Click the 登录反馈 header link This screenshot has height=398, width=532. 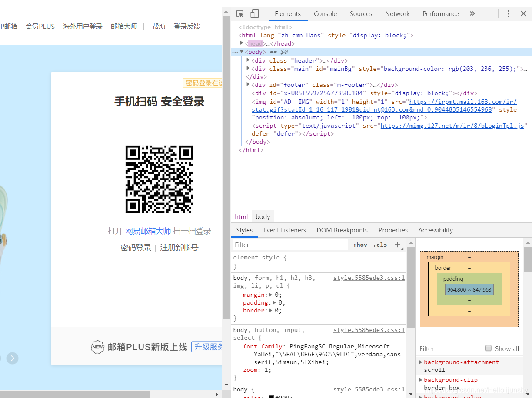click(187, 26)
